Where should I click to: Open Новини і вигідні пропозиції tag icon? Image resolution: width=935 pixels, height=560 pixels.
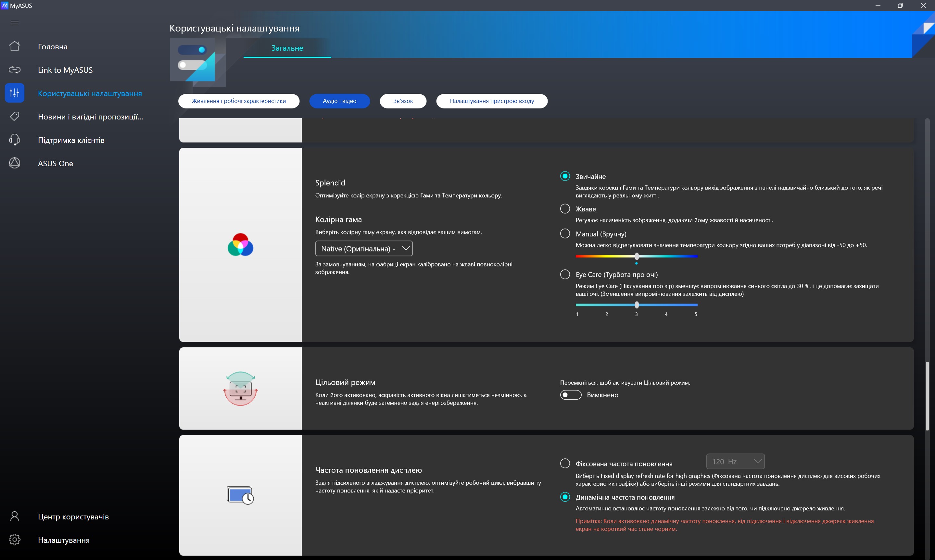point(14,116)
